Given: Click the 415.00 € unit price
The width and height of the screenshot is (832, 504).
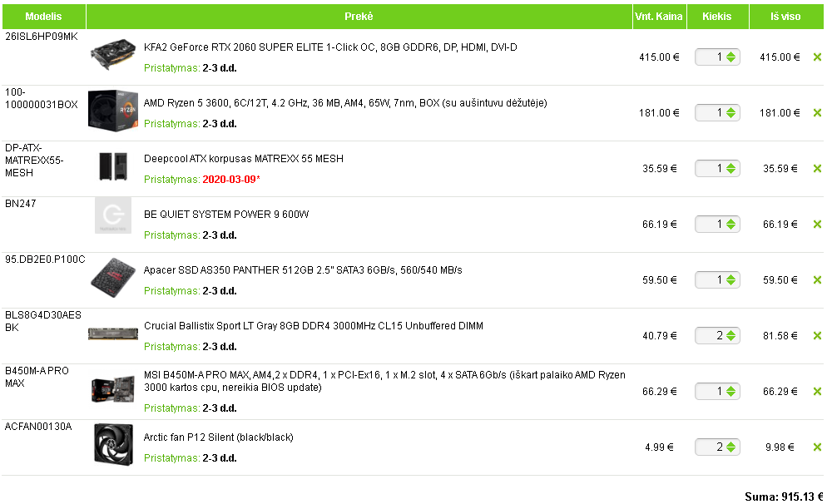Looking at the screenshot, I should [659, 57].
